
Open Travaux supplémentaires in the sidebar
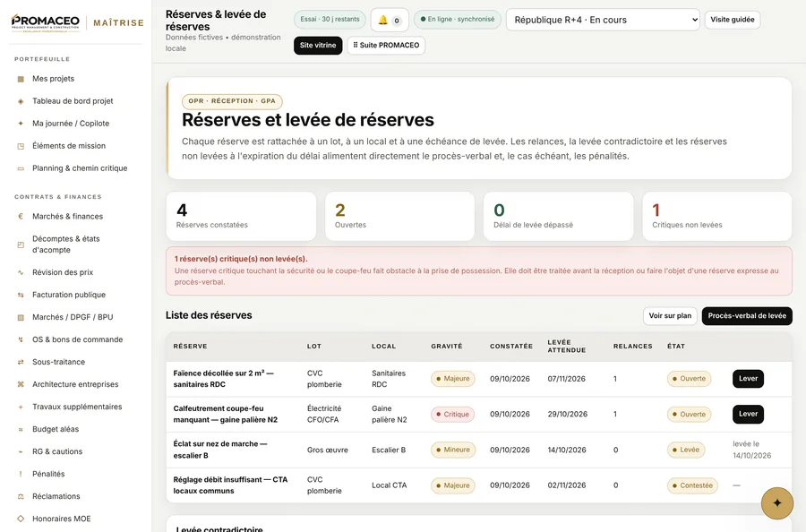tap(75, 407)
